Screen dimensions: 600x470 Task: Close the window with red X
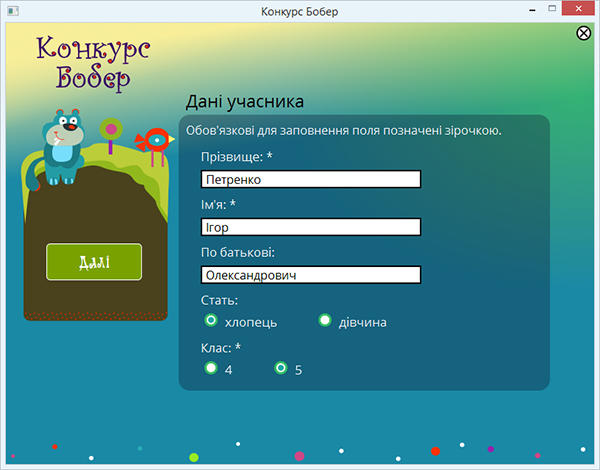coord(579,11)
